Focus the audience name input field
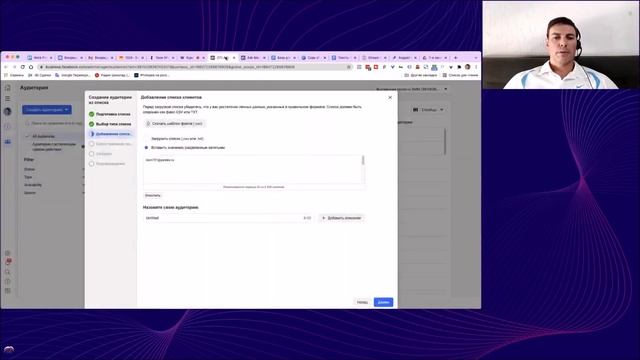Screen dimensions: 640x360 229,218
